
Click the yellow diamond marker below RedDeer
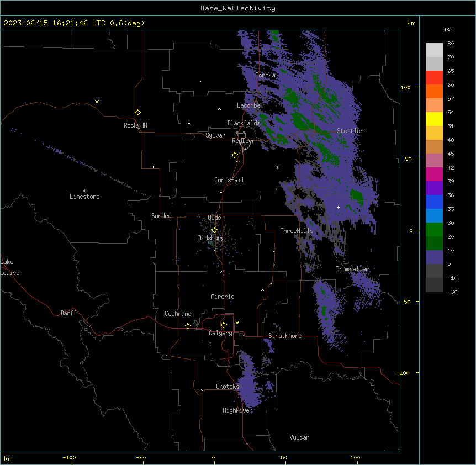click(235, 155)
